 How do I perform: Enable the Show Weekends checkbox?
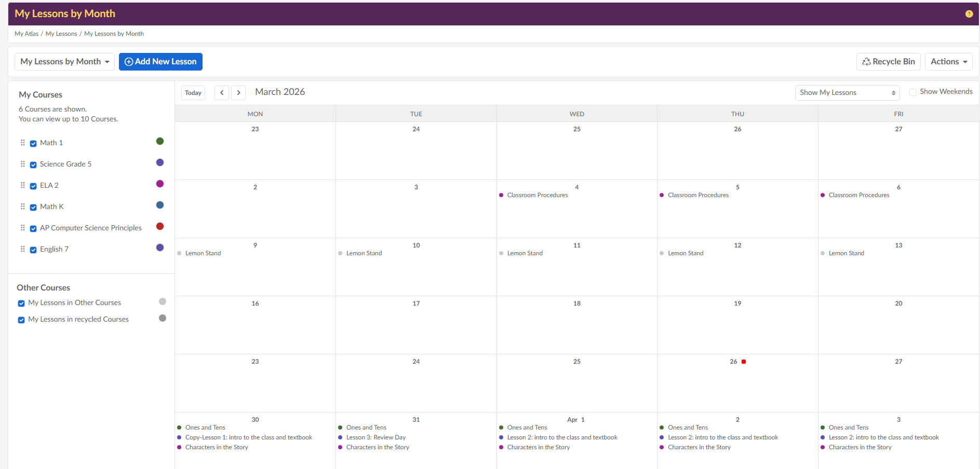[912, 92]
